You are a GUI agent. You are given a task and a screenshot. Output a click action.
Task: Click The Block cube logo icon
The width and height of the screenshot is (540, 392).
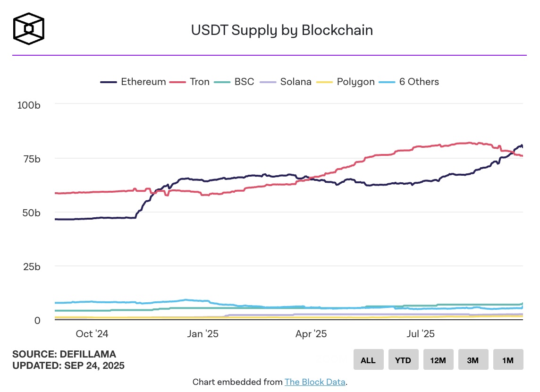coord(29,29)
